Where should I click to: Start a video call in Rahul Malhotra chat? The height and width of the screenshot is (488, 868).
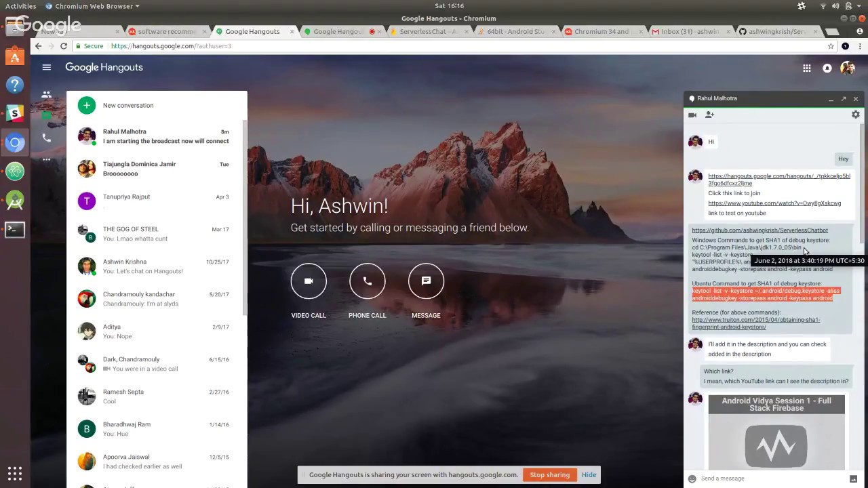[692, 115]
